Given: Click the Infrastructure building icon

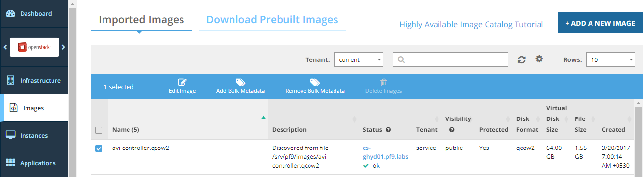Looking at the screenshot, I should pos(10,80).
